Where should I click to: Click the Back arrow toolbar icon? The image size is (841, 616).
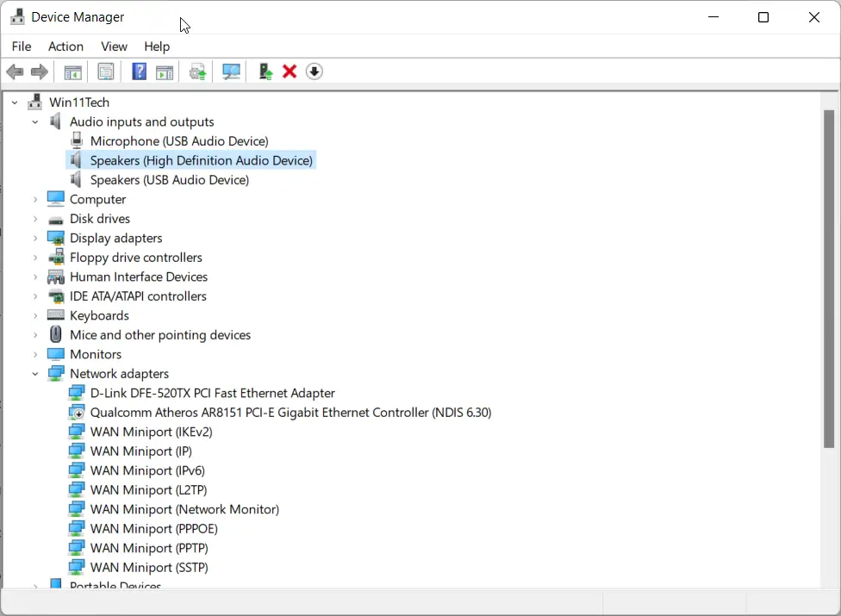coord(15,72)
